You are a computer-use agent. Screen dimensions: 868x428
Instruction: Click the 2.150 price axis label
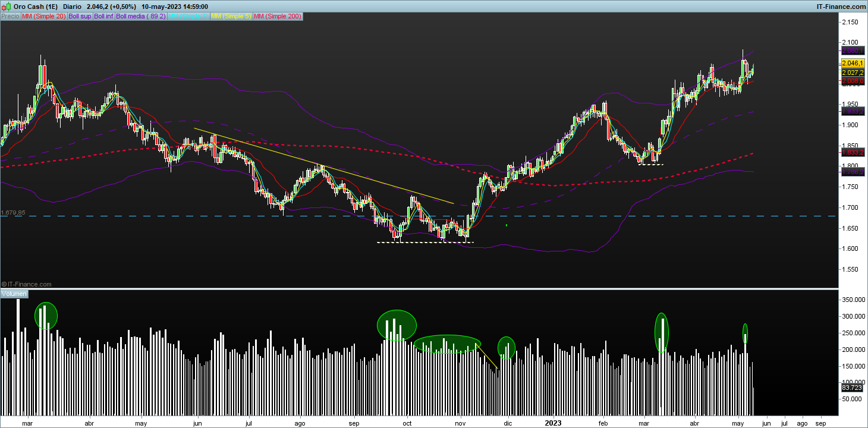pyautogui.click(x=850, y=22)
